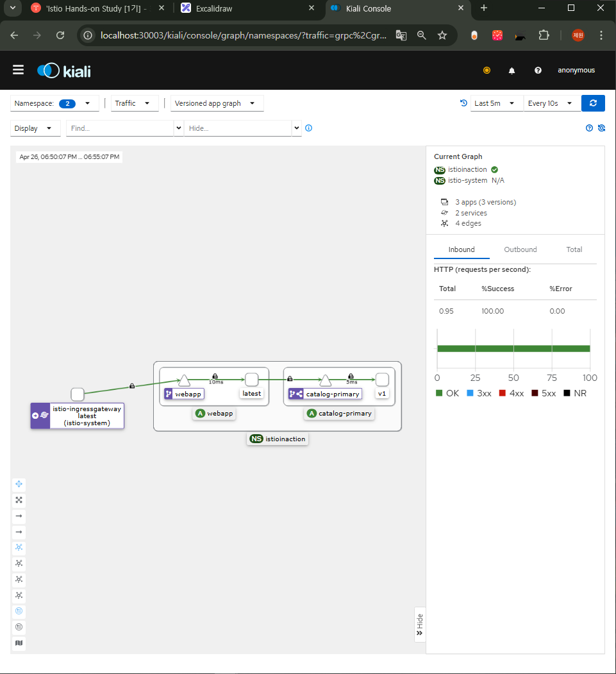Click the istio-system namespace link in summary

pos(467,181)
